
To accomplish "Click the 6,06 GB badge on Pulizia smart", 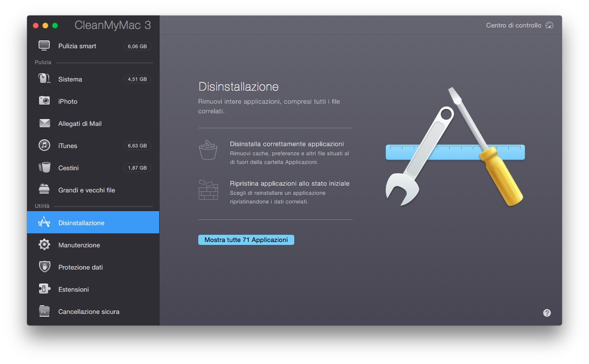I will click(x=137, y=46).
